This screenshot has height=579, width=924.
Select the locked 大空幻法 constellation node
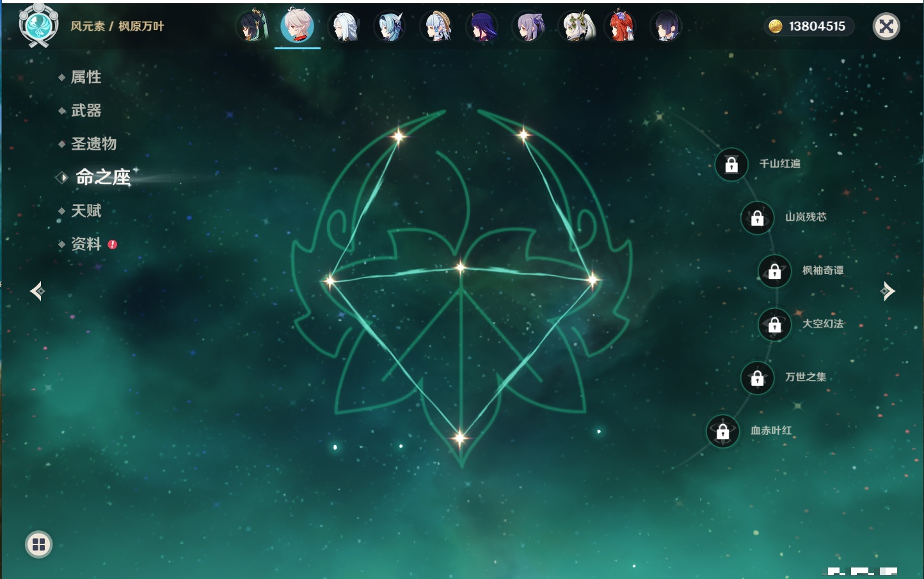(x=774, y=324)
